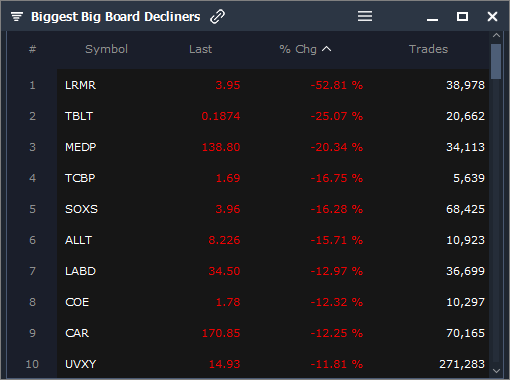
Task: Minimize the Biggest Big Board Decliners window
Action: pyautogui.click(x=432, y=20)
